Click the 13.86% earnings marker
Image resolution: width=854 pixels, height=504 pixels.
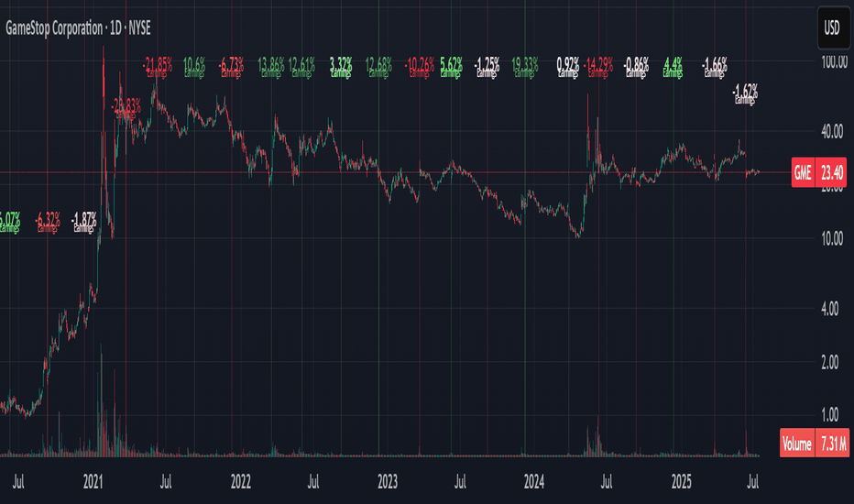[270, 67]
